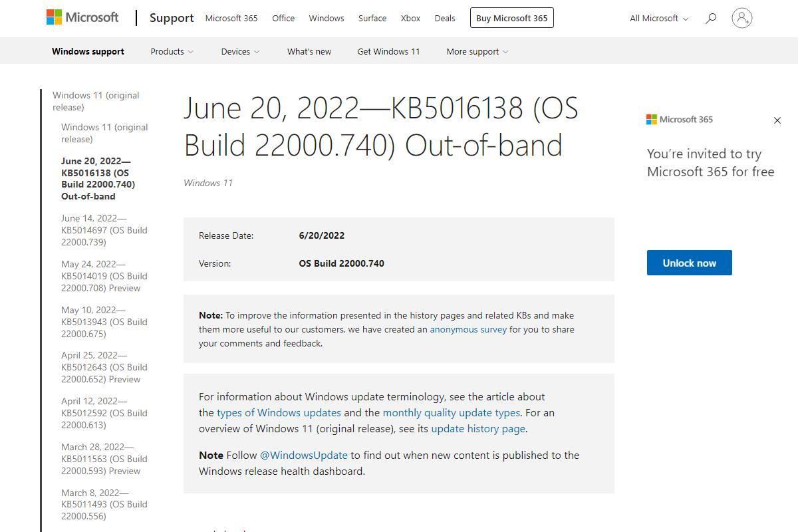Open types of Windows updates link
The image size is (798, 532).
pos(279,412)
